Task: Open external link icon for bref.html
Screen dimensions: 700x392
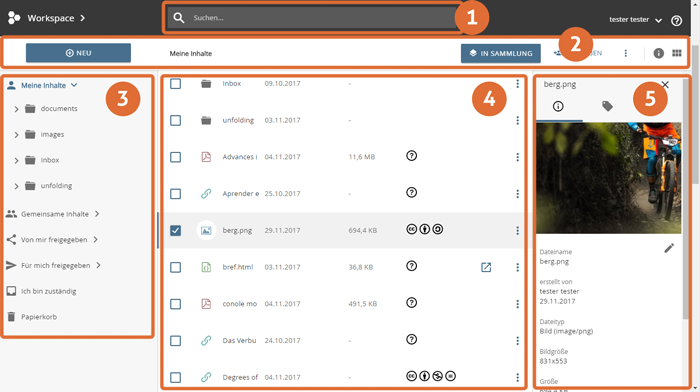Action: tap(486, 267)
